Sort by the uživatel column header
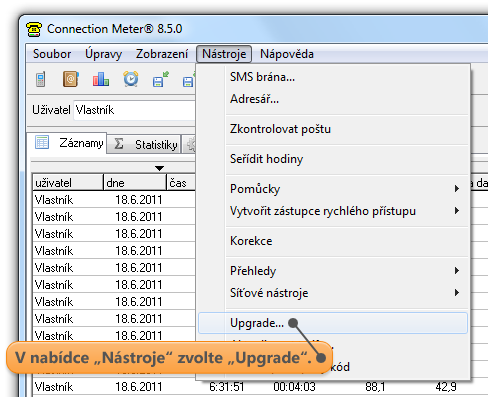 click(x=68, y=182)
